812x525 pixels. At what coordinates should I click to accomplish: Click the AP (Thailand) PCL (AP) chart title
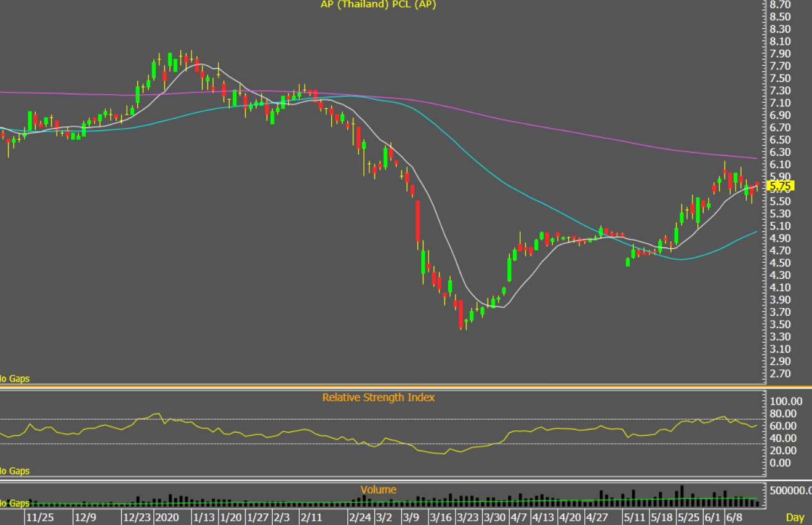(x=380, y=4)
